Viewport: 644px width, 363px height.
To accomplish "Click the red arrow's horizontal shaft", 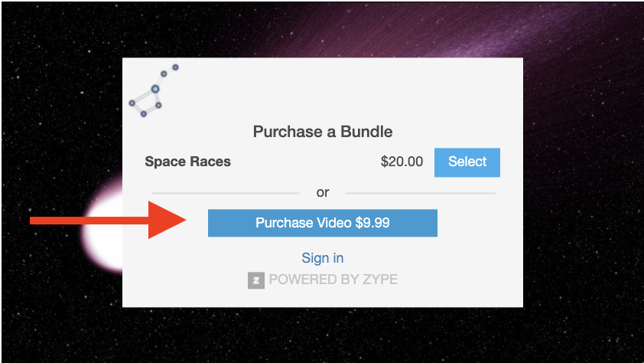I will 89,221.
